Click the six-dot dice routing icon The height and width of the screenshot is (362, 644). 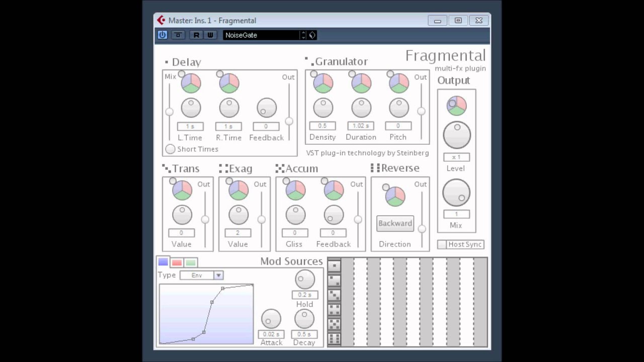334,339
